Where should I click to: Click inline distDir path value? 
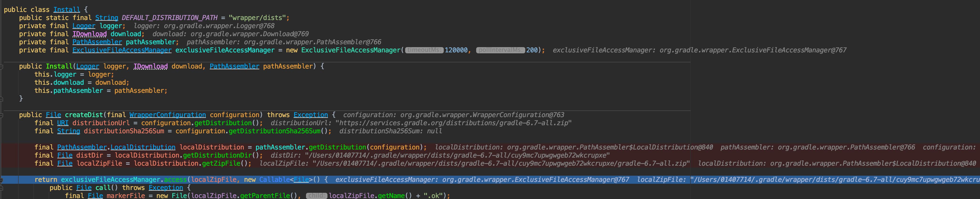440,155
